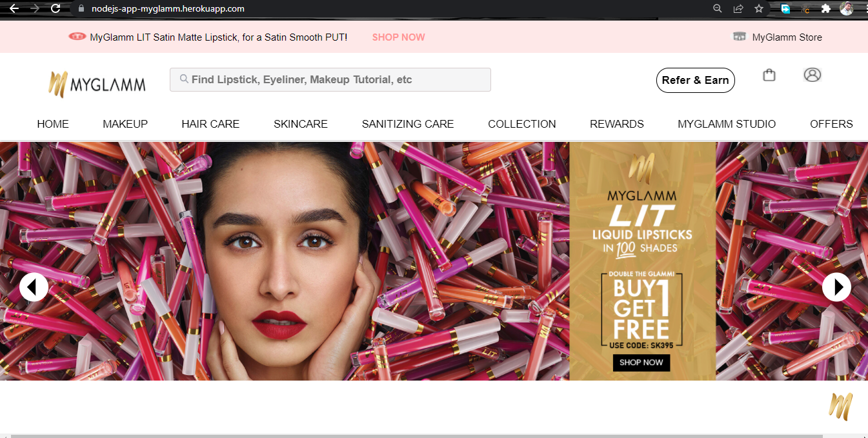Screen dimensions: 868x438
Task: Select the OFFERS menu item
Action: (831, 124)
